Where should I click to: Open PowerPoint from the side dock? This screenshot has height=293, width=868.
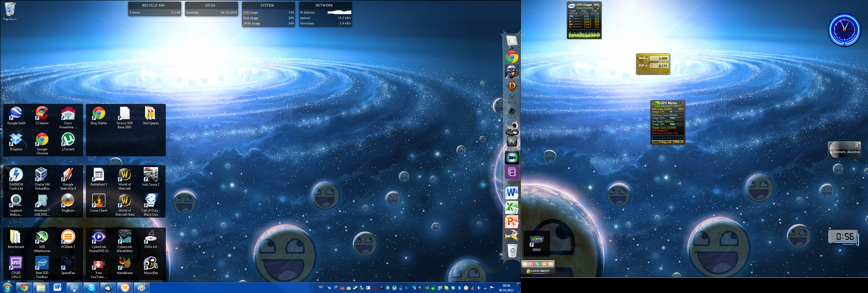click(x=512, y=222)
